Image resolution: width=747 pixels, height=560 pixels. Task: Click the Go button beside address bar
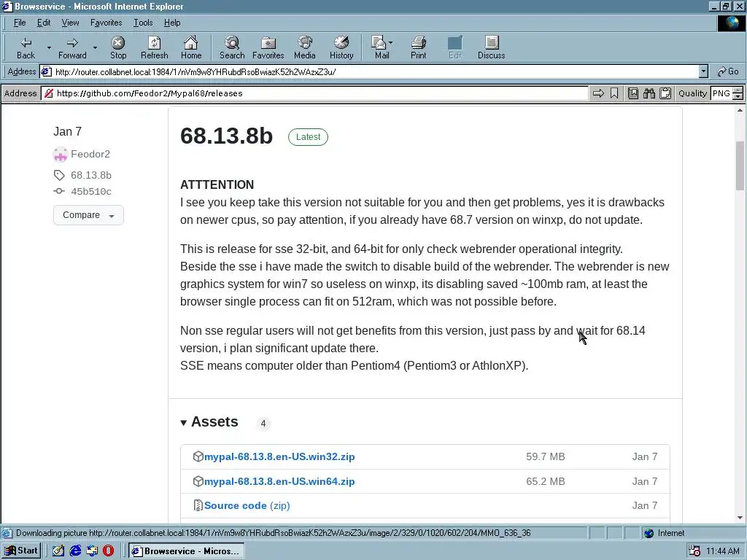[729, 71]
